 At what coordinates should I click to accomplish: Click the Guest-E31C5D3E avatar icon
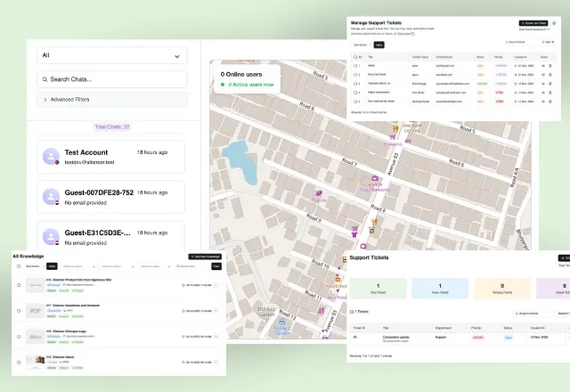click(x=51, y=237)
